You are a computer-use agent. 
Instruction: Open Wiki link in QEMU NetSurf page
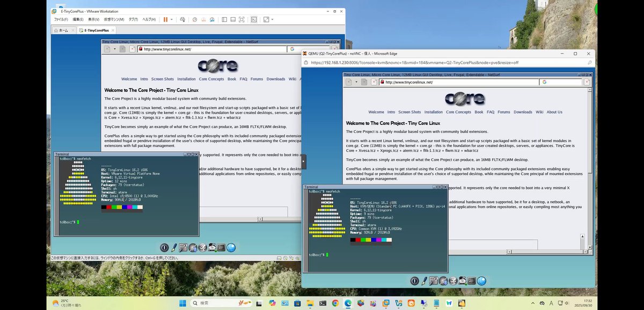(x=539, y=112)
